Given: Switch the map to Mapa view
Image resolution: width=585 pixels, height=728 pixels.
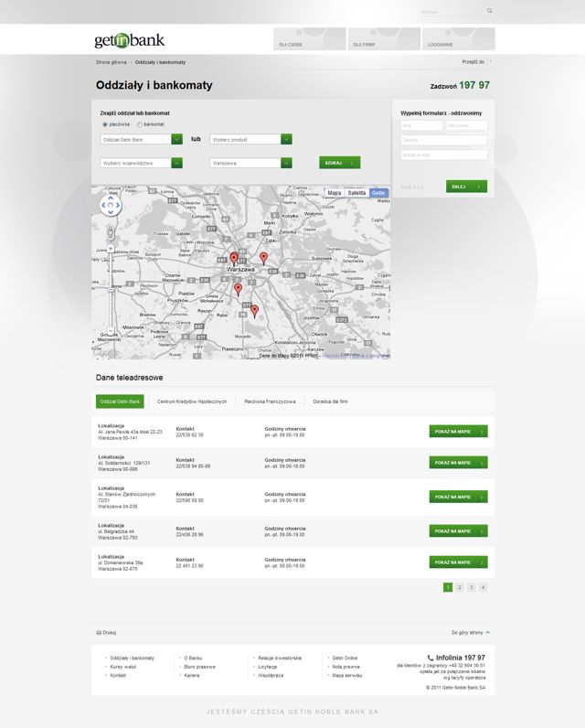Looking at the screenshot, I should [334, 193].
